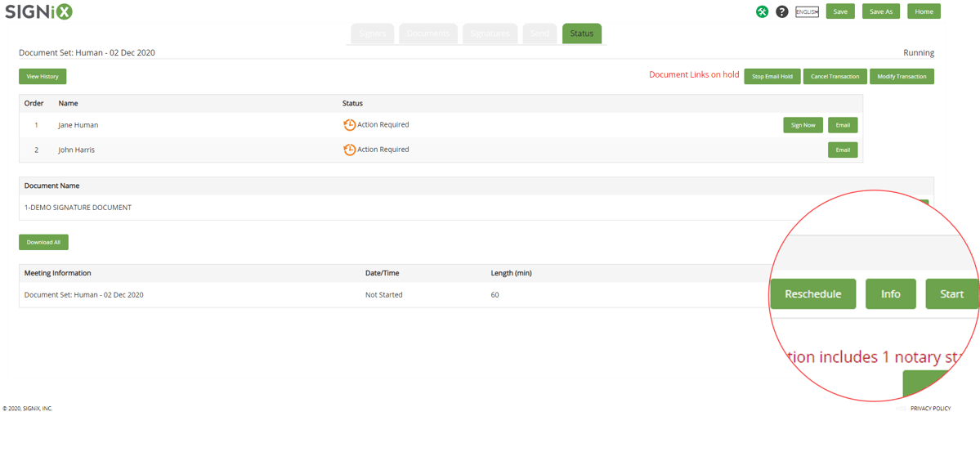The height and width of the screenshot is (470, 980).
Task: Click the Save As button
Action: pos(880,11)
